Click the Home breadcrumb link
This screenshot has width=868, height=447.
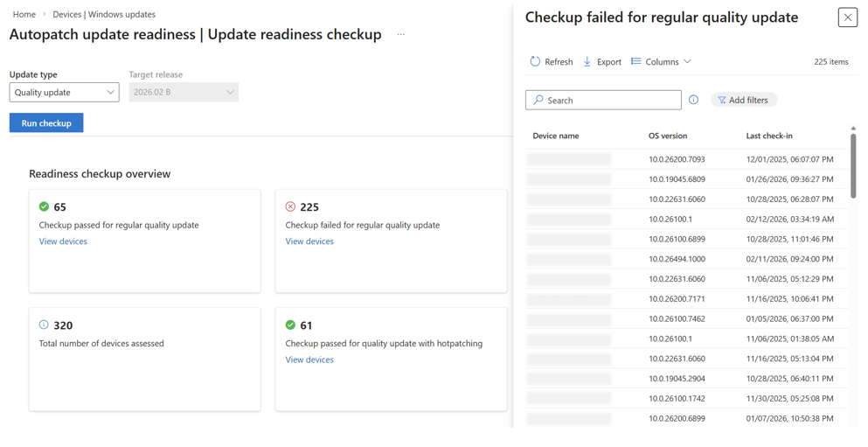(x=24, y=14)
